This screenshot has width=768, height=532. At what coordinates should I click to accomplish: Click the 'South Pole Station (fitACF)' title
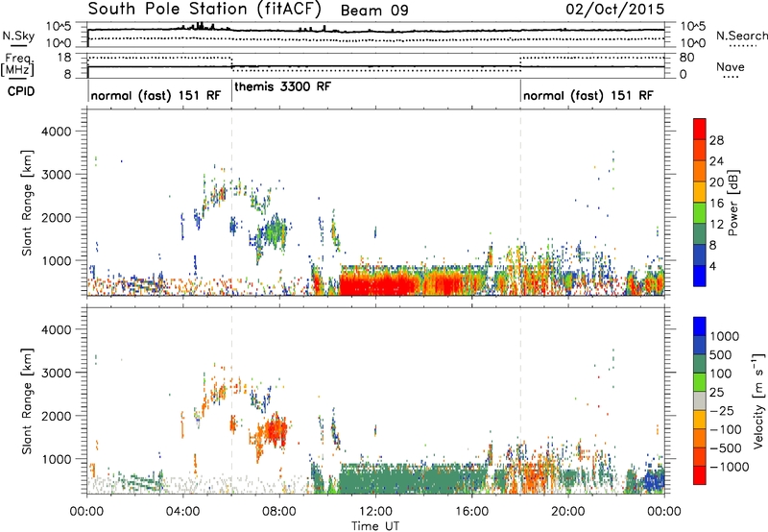(x=204, y=10)
